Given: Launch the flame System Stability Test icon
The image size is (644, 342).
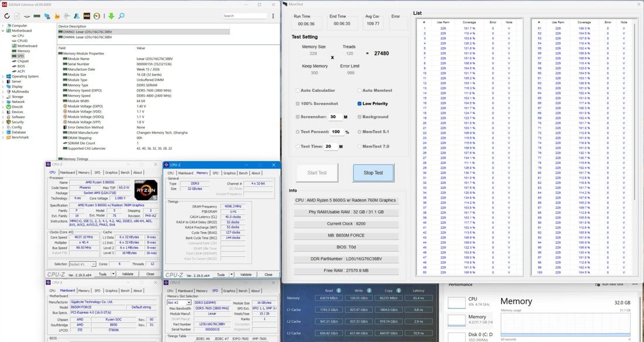Looking at the screenshot, I should (x=57, y=16).
